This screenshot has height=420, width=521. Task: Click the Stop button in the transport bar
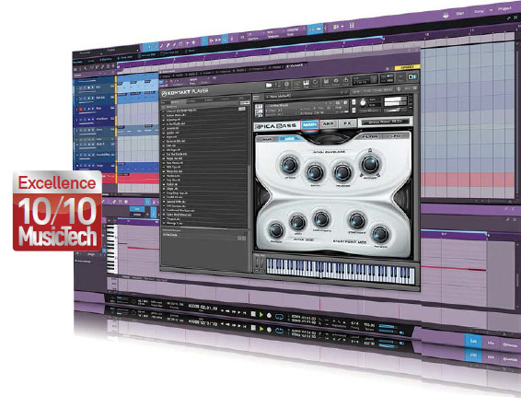[x=253, y=314]
